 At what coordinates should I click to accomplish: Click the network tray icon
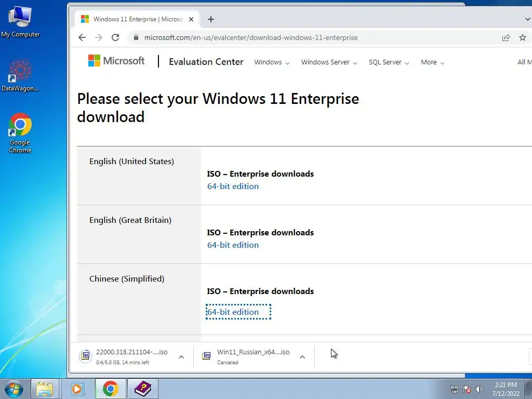click(x=454, y=389)
